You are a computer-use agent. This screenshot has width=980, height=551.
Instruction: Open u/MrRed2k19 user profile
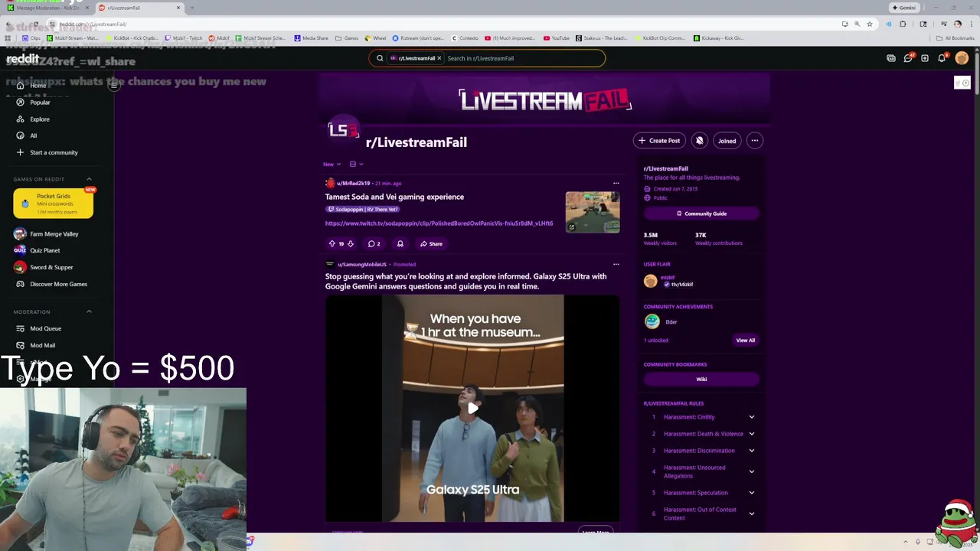[353, 184]
